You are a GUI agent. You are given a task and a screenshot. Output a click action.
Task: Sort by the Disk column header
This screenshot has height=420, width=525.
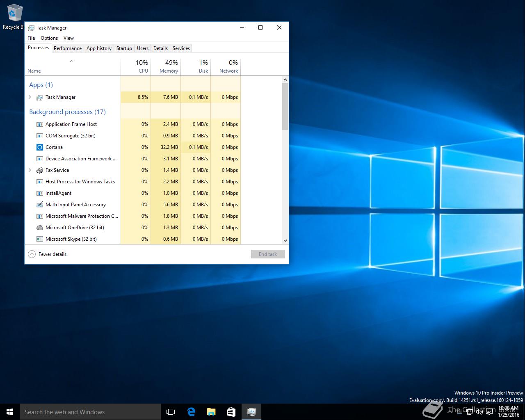[x=196, y=67]
